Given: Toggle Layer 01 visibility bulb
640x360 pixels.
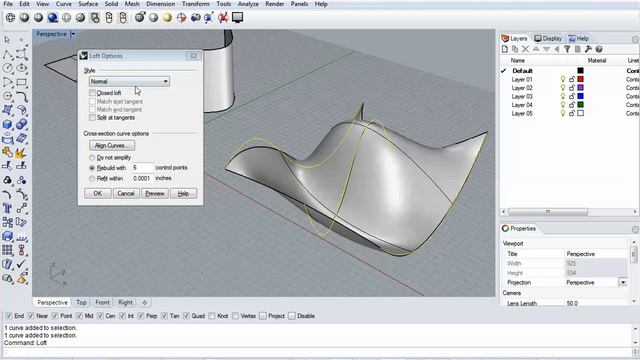Looking at the screenshot, I should 563,79.
